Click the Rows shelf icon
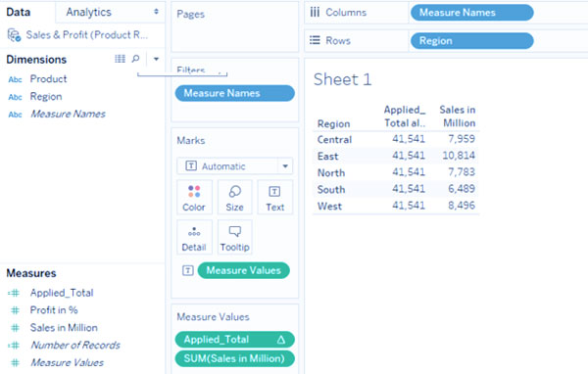588x374 pixels. [x=315, y=40]
